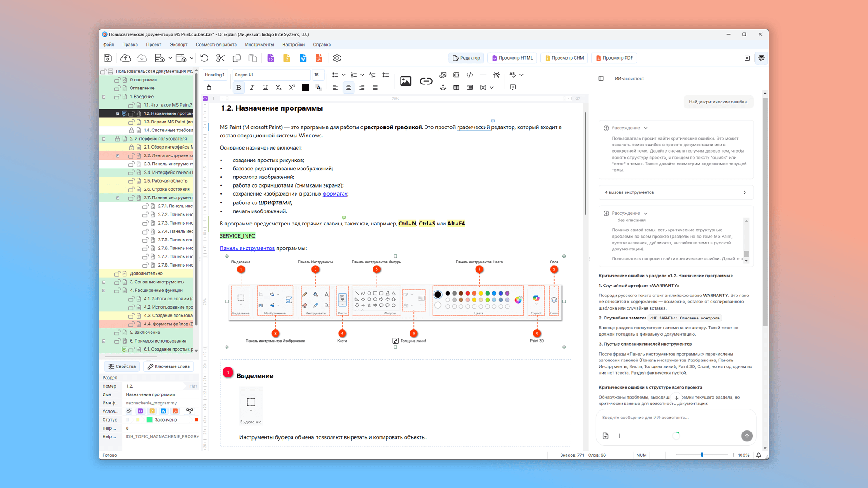Apply superscript formatting
The width and height of the screenshot is (868, 488).
(x=292, y=88)
